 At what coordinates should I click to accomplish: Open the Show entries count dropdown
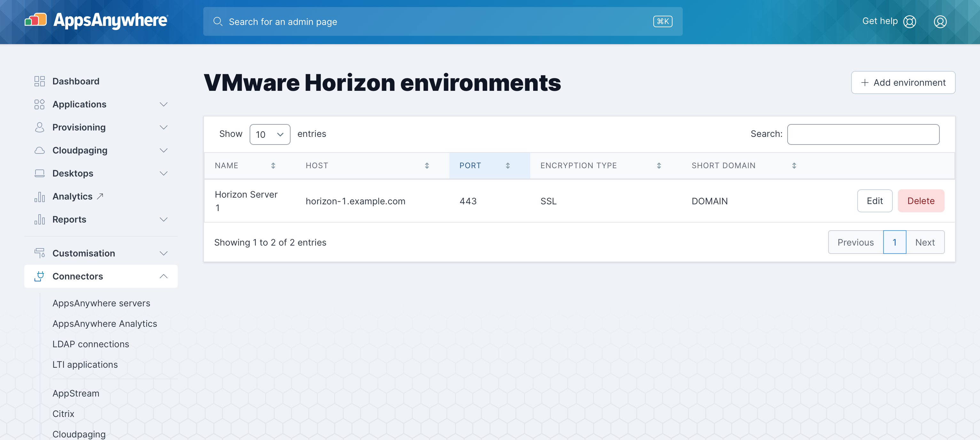(x=270, y=134)
